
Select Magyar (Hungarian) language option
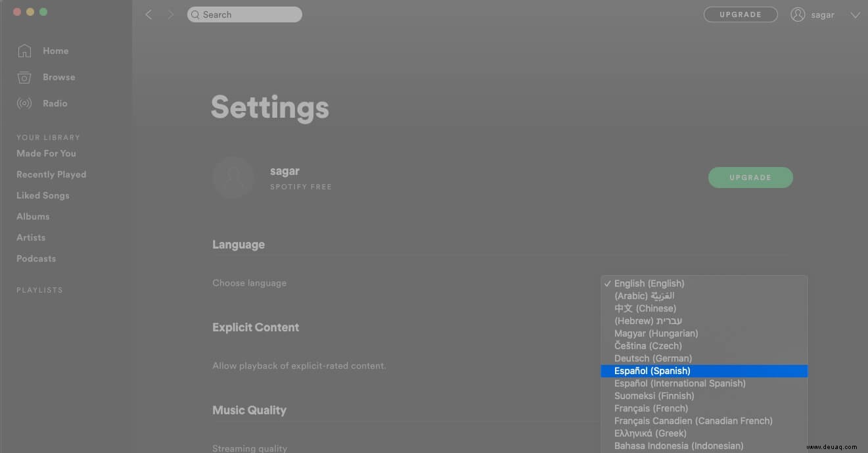pos(704,333)
